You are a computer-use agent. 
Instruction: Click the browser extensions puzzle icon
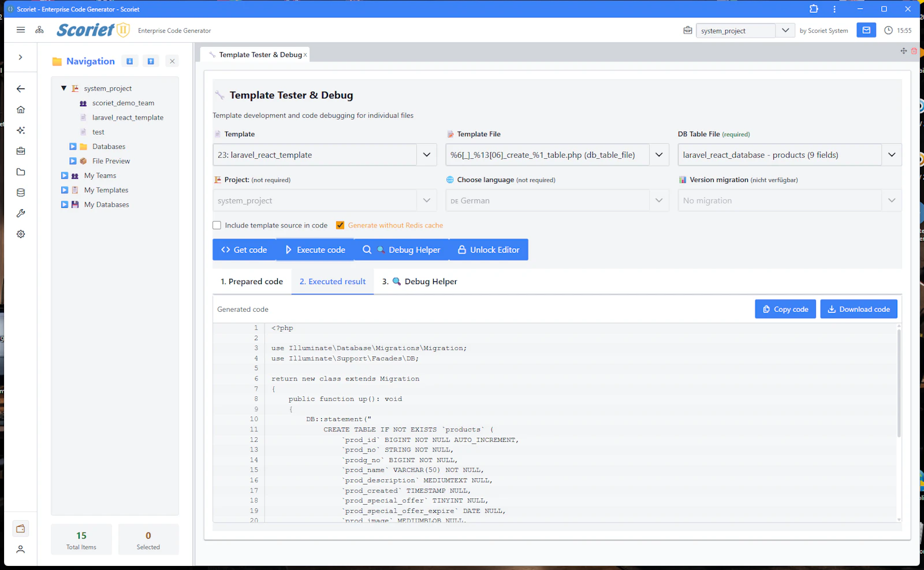point(814,9)
